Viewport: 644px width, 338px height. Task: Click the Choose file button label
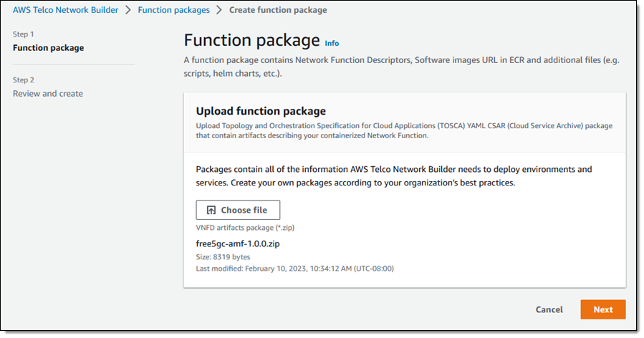(244, 211)
